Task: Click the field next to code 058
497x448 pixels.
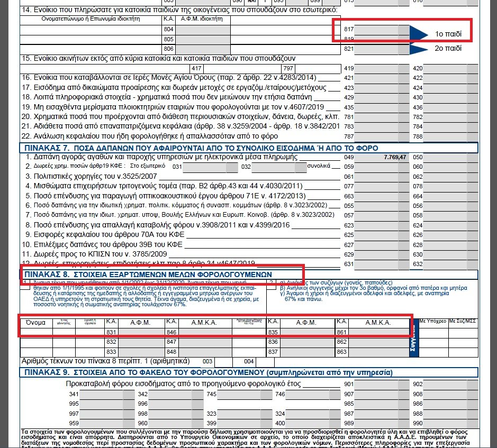Action: point(450,215)
